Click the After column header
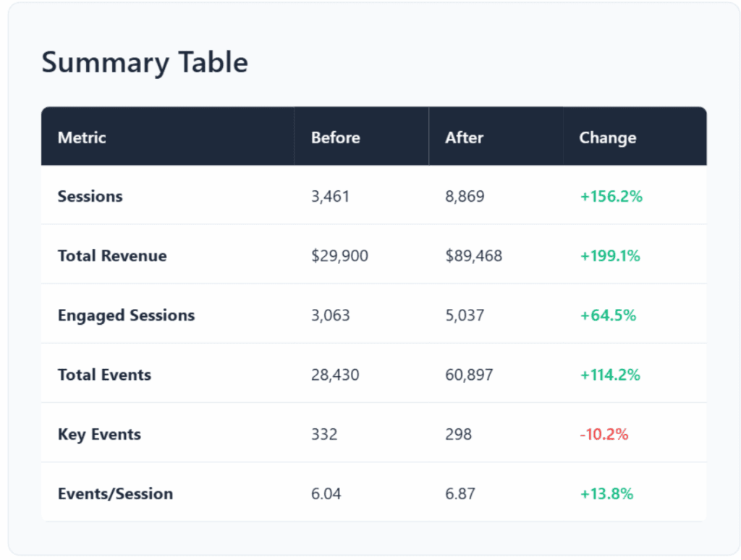Image resolution: width=741 pixels, height=560 pixels. click(464, 137)
